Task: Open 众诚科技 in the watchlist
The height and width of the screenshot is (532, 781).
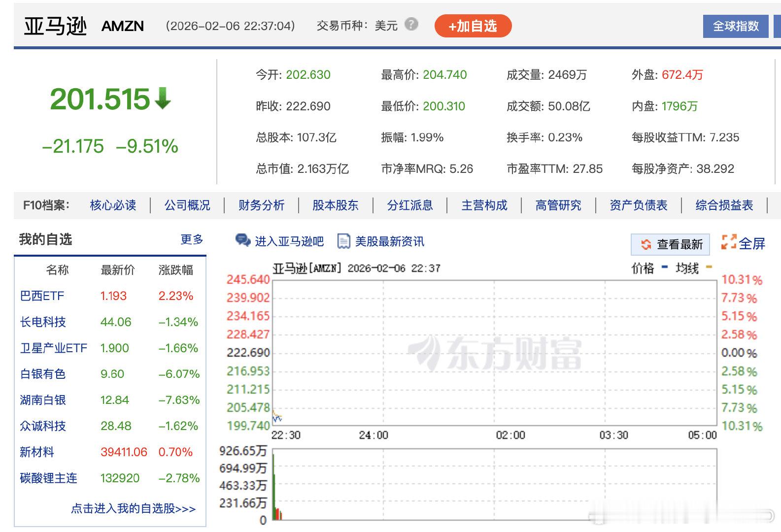Action: (x=43, y=426)
